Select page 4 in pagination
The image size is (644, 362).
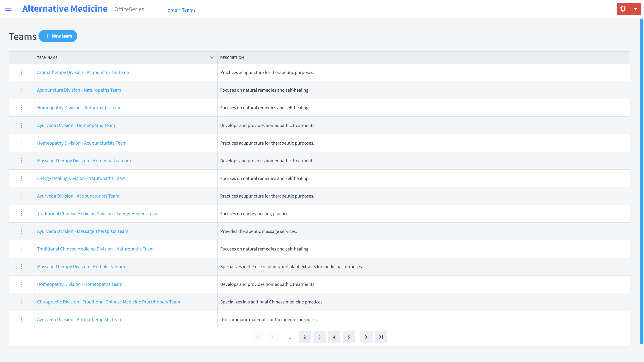[x=334, y=337]
